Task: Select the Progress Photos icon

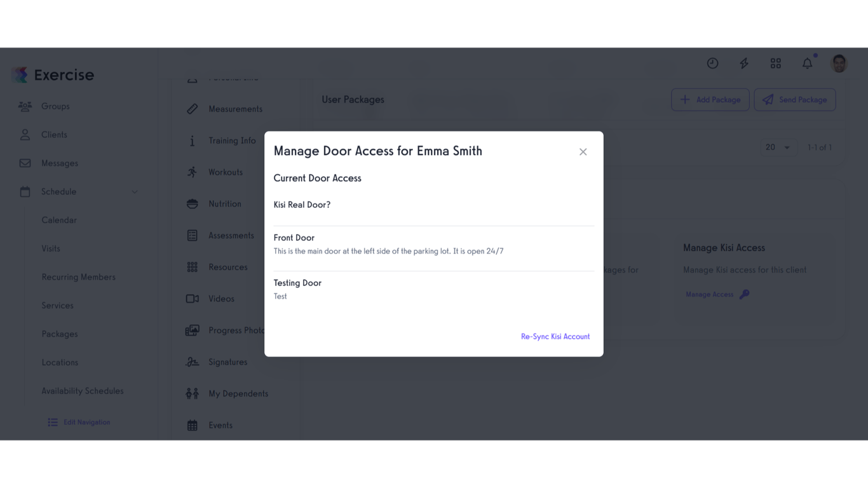Action: 192,330
